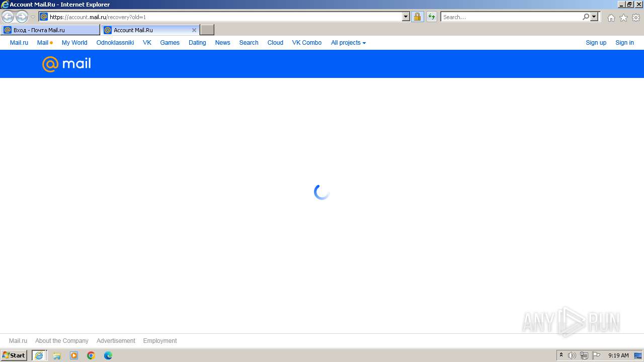644x362 pixels.
Task: Click the address bar site favicon
Action: [44, 17]
